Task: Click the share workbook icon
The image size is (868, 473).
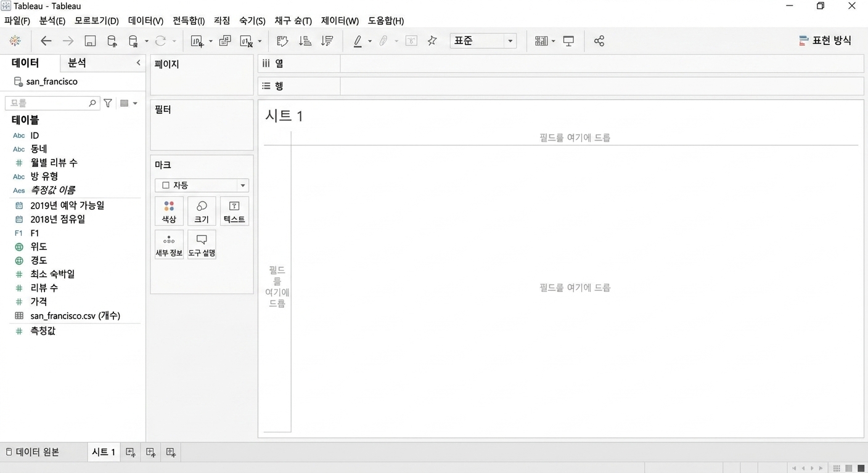Action: 599,41
